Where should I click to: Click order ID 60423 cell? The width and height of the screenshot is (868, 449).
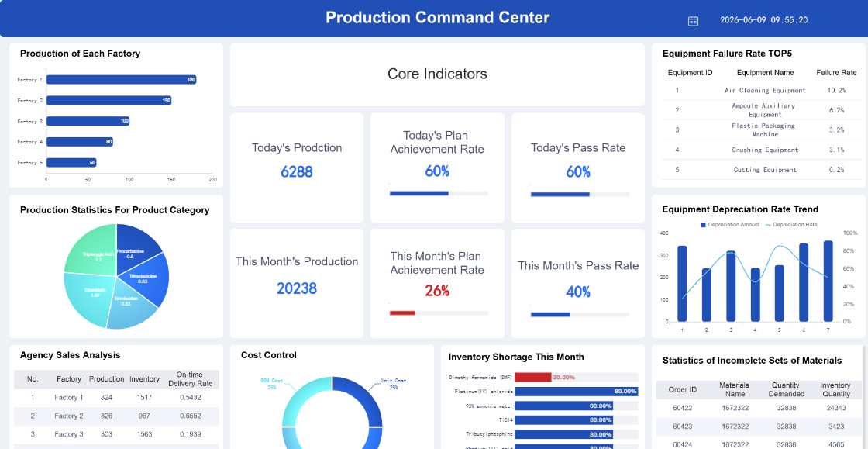[x=682, y=427]
